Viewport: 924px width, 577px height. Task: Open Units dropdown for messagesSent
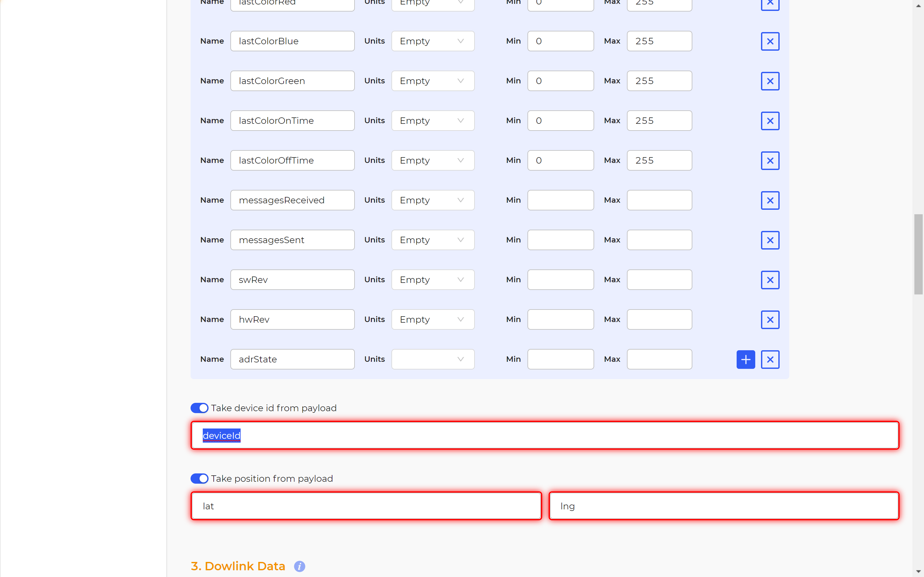[x=432, y=240]
